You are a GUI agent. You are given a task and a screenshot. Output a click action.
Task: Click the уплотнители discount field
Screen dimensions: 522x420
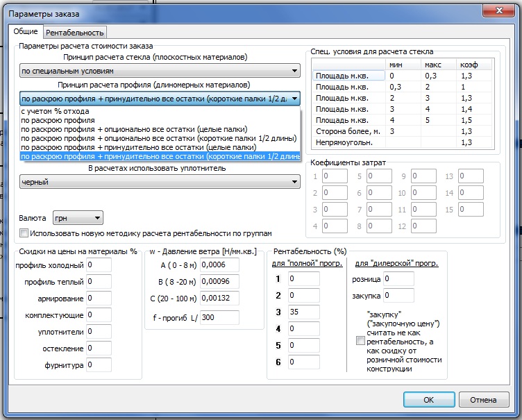point(99,332)
